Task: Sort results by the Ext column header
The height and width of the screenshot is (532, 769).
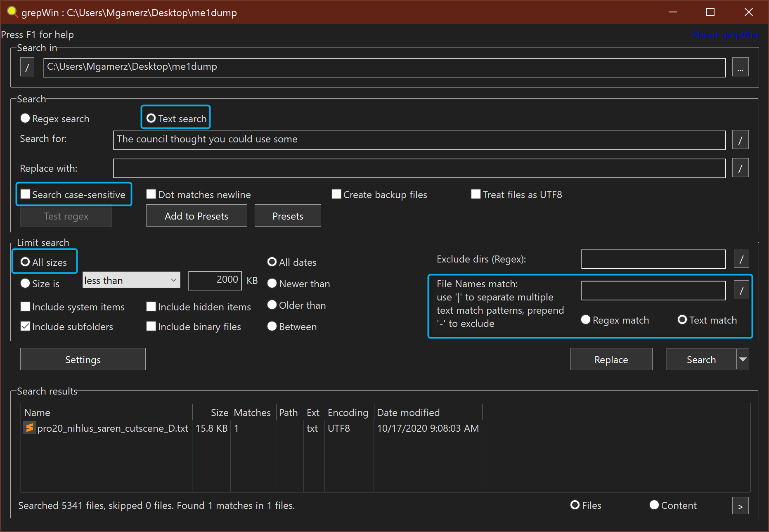Action: [x=314, y=412]
